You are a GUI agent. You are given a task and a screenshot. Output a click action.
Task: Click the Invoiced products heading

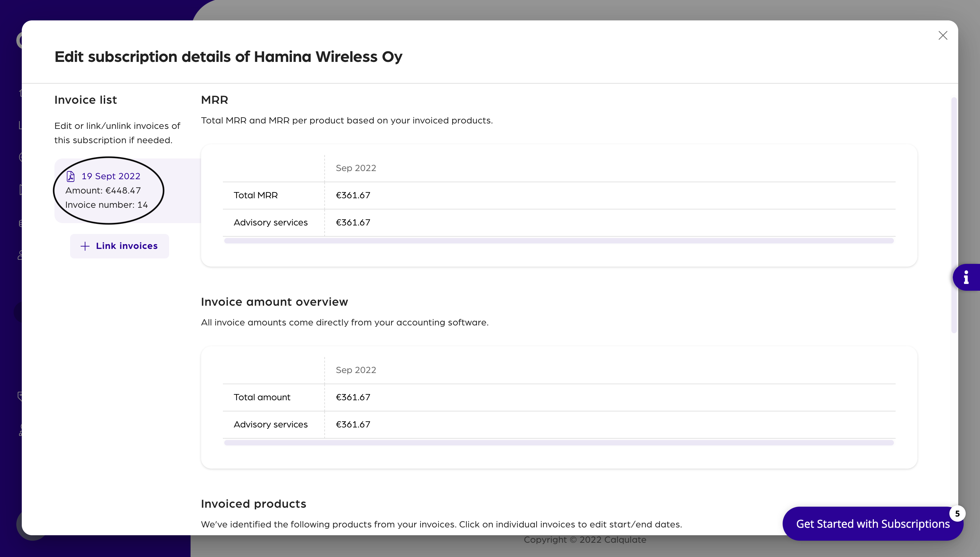point(254,504)
